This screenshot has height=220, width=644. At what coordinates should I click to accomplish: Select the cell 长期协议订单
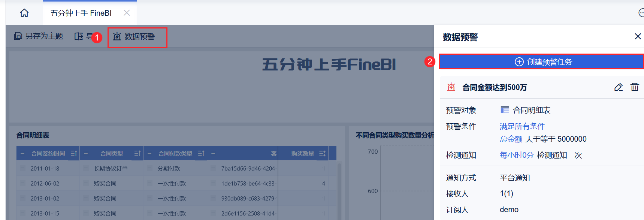coord(111,168)
